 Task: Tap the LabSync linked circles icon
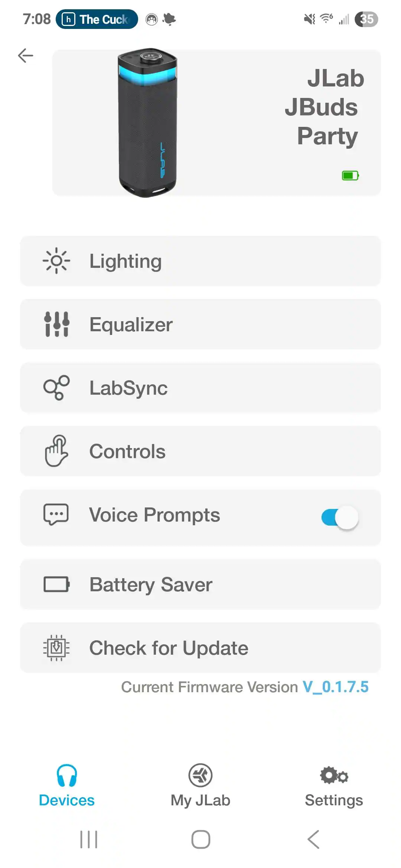[x=56, y=388]
